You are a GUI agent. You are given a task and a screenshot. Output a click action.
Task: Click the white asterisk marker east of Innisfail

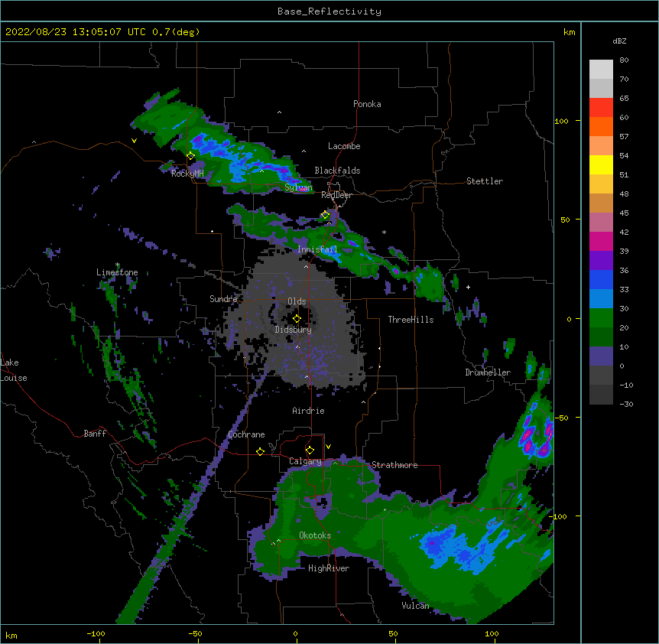pyautogui.click(x=384, y=233)
